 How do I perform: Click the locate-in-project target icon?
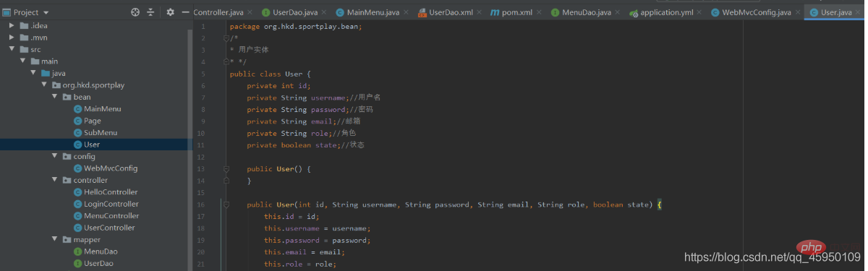point(135,12)
